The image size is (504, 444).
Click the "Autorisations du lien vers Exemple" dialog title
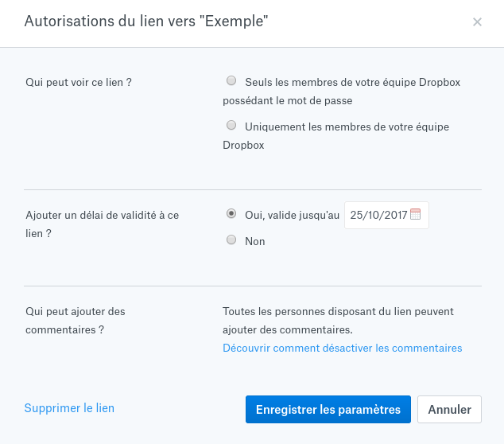click(146, 21)
